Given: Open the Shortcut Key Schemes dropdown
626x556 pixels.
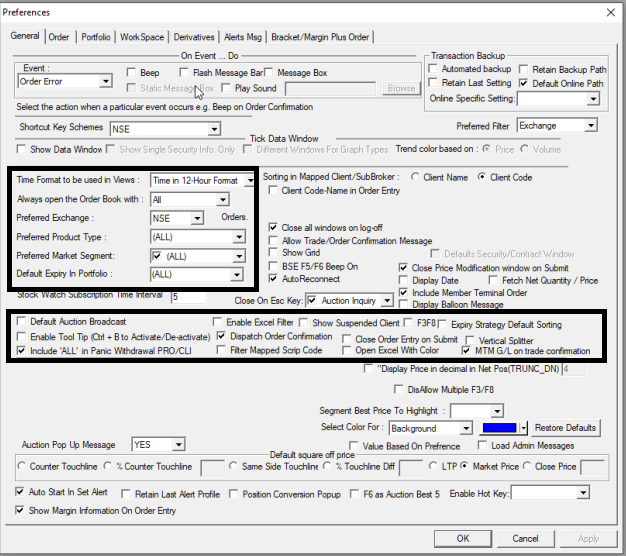Looking at the screenshot, I should (213, 129).
